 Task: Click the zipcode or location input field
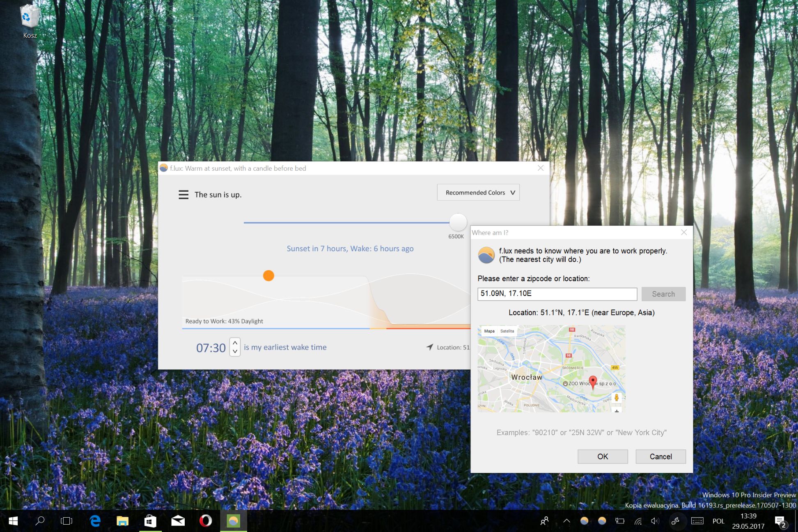[557, 294]
